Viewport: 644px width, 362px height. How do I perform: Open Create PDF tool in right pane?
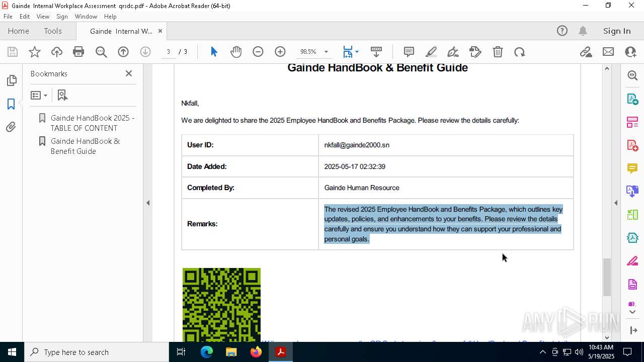(632, 145)
